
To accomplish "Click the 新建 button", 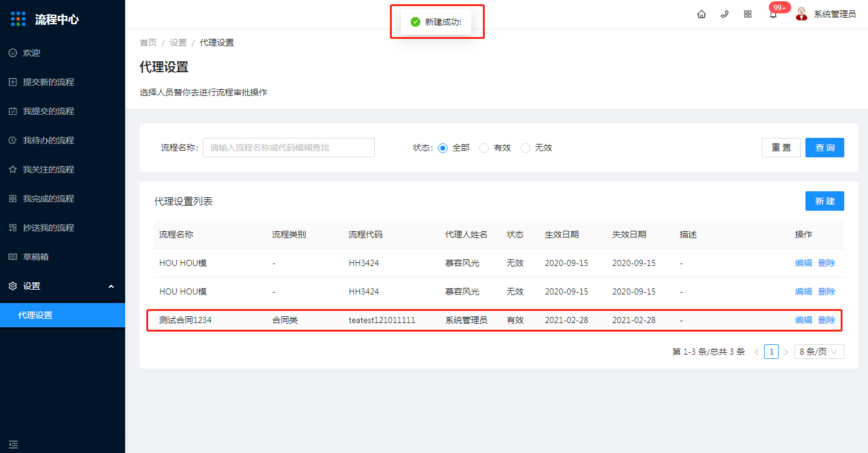I will [825, 201].
